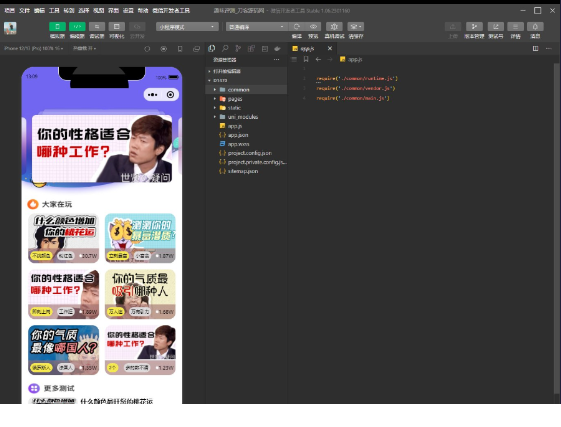
Task: Click the real device debugging icon
Action: [334, 26]
